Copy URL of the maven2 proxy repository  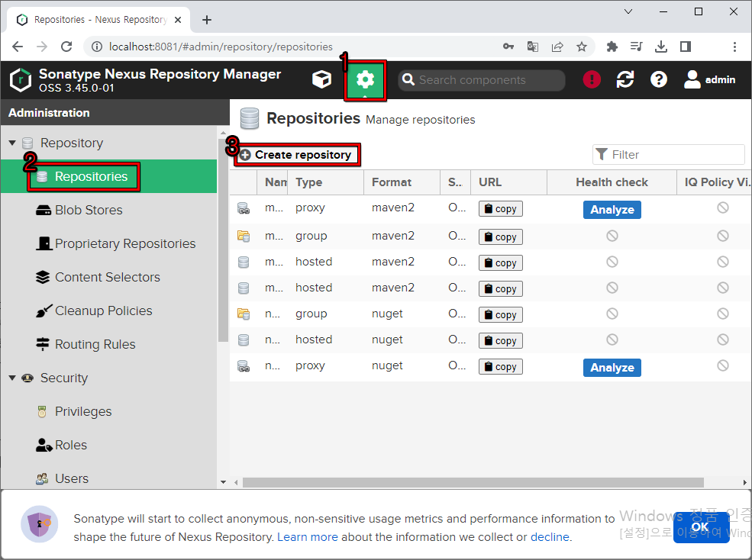500,209
